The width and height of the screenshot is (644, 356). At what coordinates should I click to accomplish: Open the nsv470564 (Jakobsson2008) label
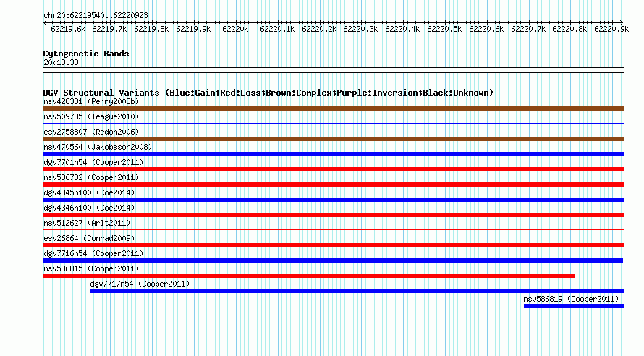click(x=98, y=147)
